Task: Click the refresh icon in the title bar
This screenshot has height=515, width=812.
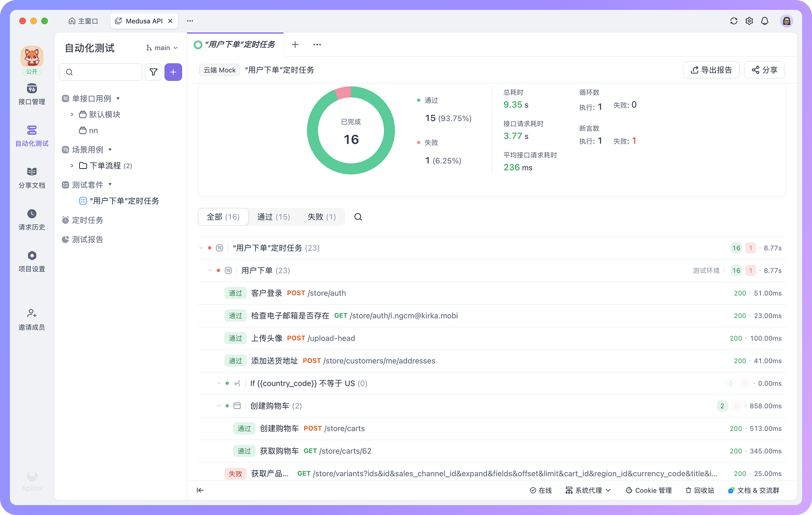Action: click(734, 20)
